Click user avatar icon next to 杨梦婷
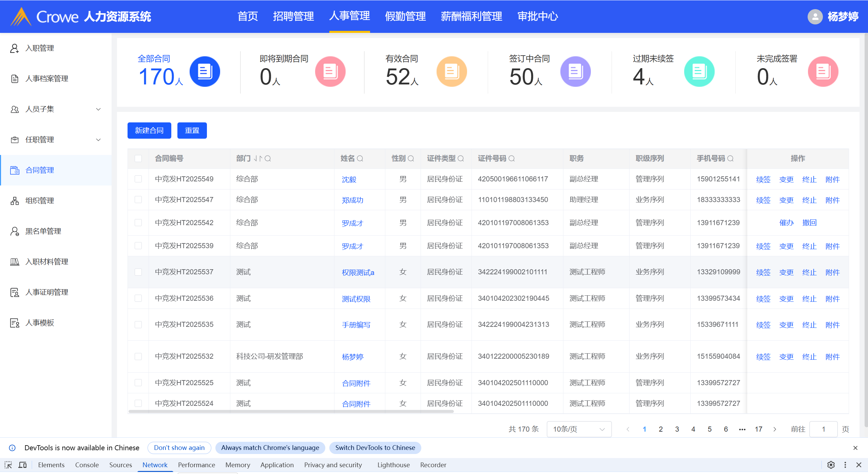 click(815, 17)
